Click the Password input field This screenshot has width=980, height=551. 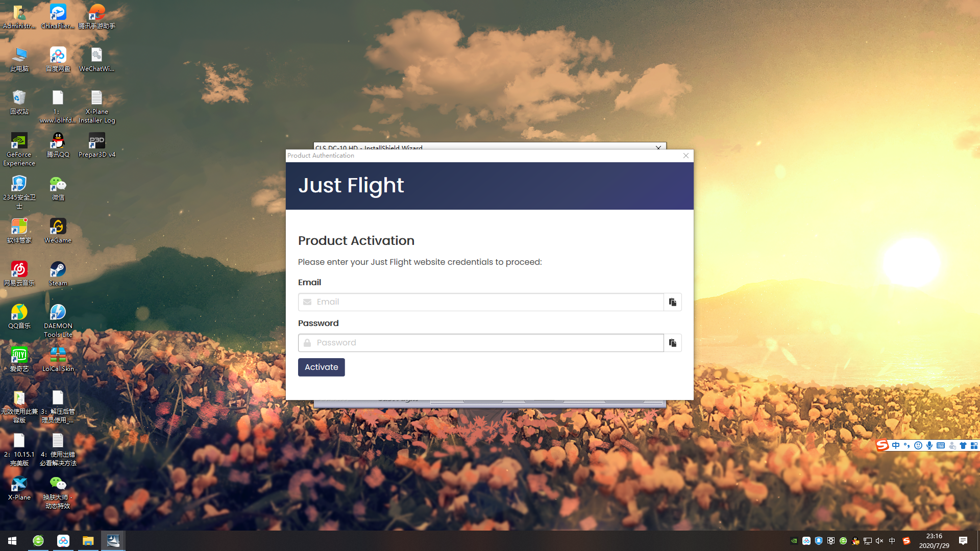tap(481, 343)
